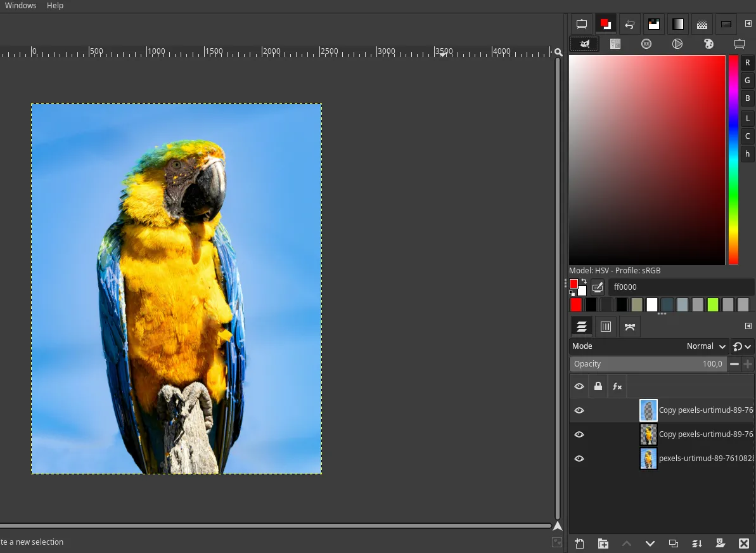The image size is (756, 553).
Task: Create a new layer with the blank-page icon
Action: click(x=580, y=543)
